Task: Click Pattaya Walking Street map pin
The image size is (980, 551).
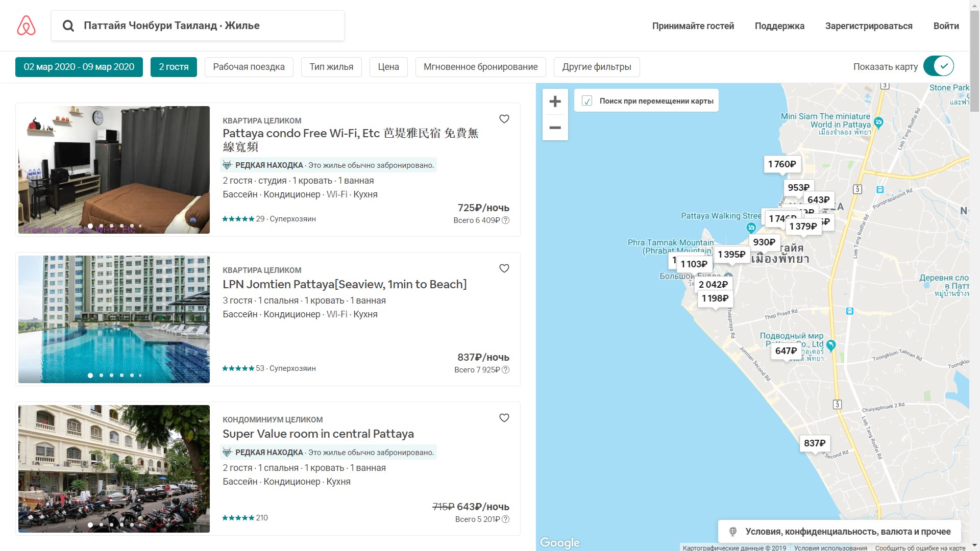Action: pos(751,228)
